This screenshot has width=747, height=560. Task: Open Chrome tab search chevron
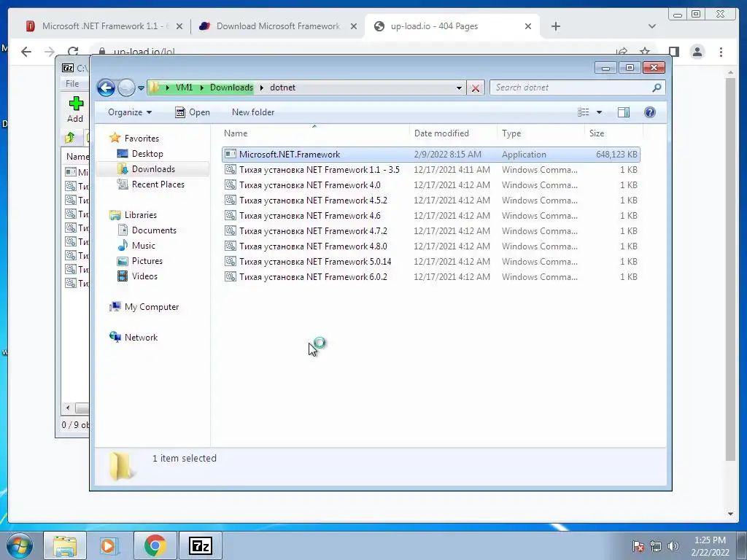[652, 26]
